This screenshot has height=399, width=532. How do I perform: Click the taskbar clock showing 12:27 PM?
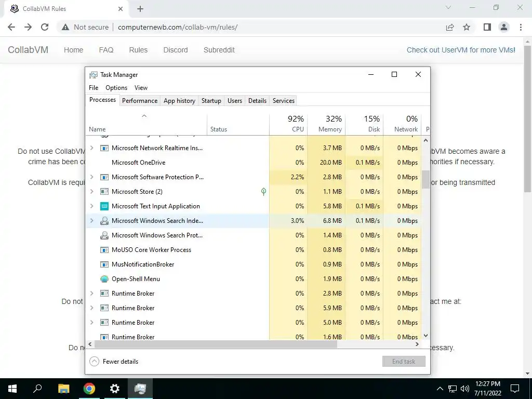pos(488,389)
